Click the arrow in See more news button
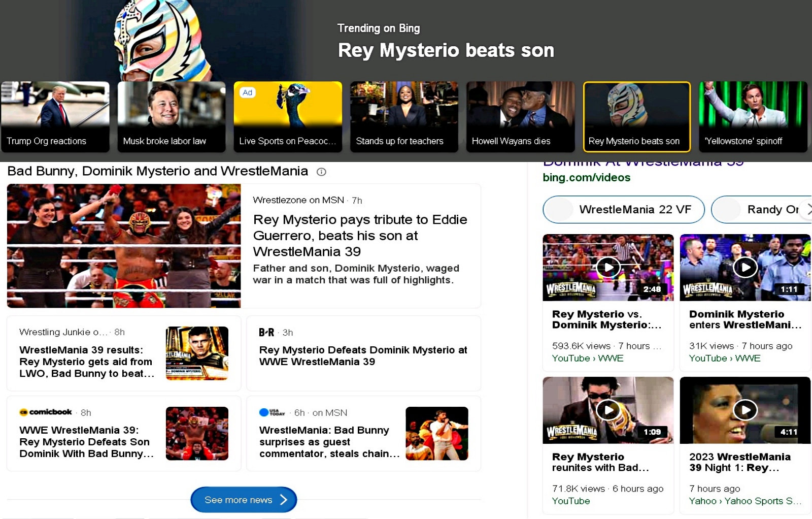This screenshot has width=812, height=519. click(284, 500)
